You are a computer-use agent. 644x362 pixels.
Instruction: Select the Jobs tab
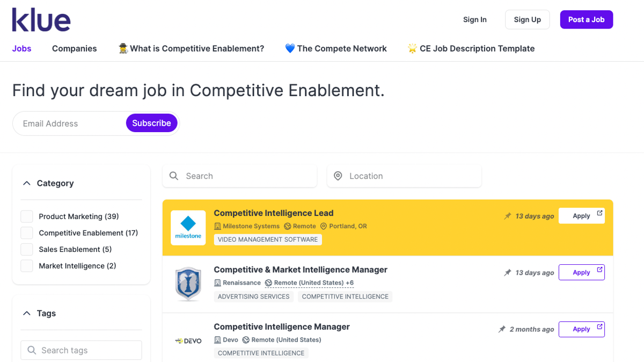(x=21, y=48)
